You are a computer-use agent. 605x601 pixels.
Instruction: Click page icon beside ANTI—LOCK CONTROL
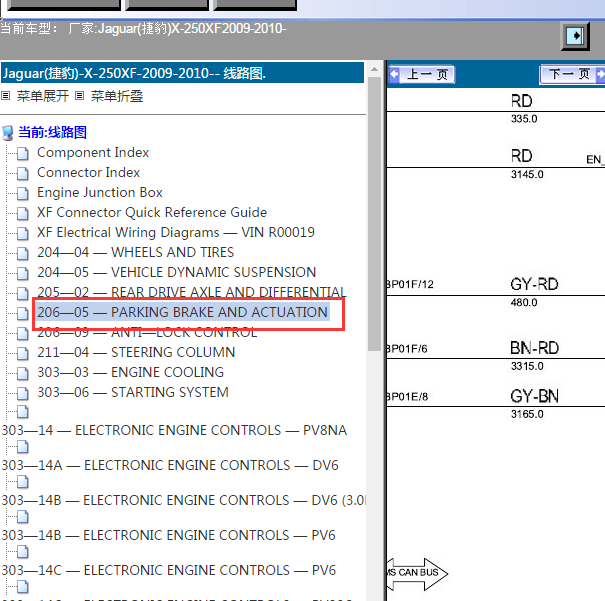tap(23, 334)
